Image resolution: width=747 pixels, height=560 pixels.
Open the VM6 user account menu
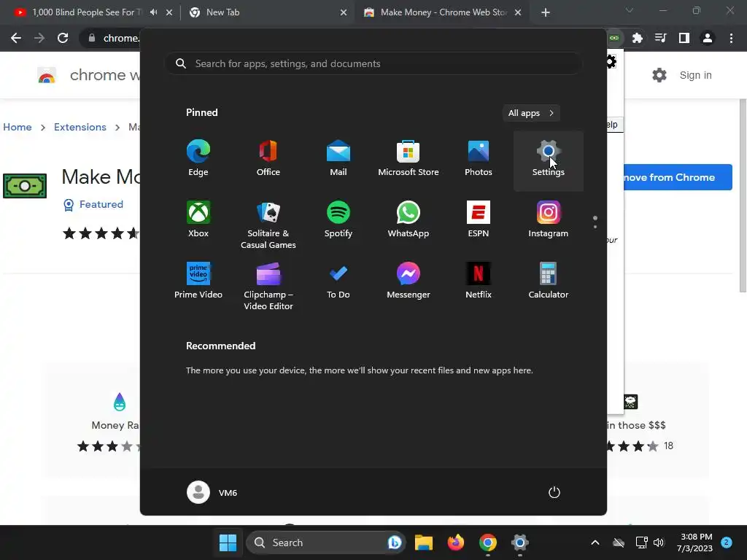tap(212, 492)
